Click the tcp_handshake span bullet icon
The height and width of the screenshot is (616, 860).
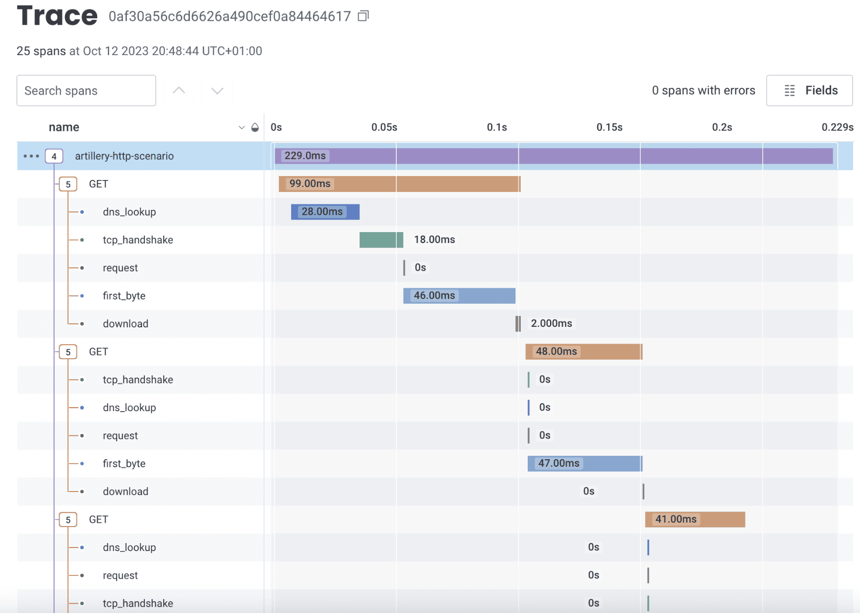[x=81, y=240]
